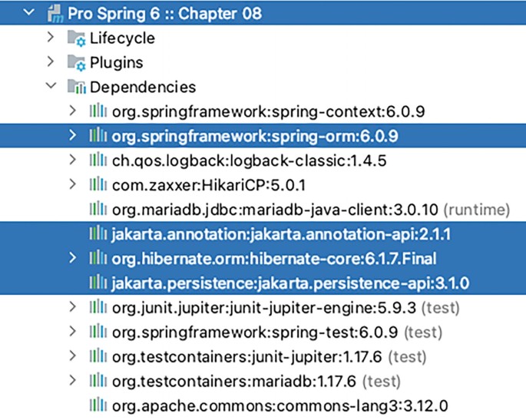
Task: Click the Dependencies folder icon
Action: pos(78,87)
